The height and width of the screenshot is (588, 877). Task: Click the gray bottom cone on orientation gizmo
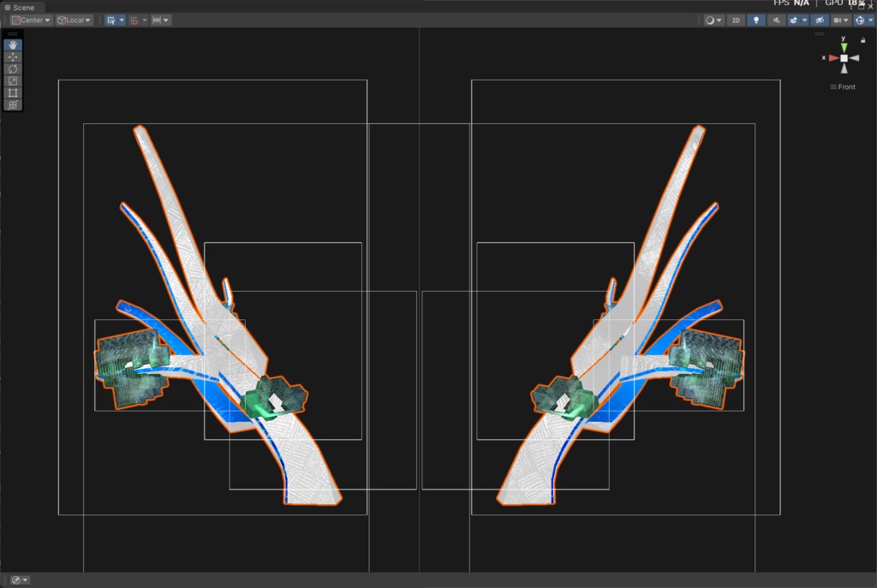click(x=844, y=68)
